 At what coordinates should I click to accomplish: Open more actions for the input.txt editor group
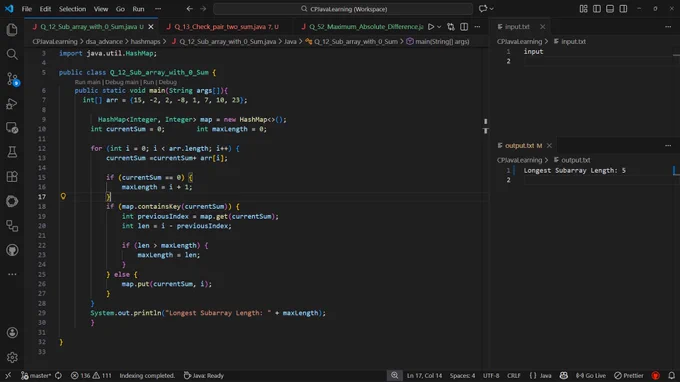[668, 27]
